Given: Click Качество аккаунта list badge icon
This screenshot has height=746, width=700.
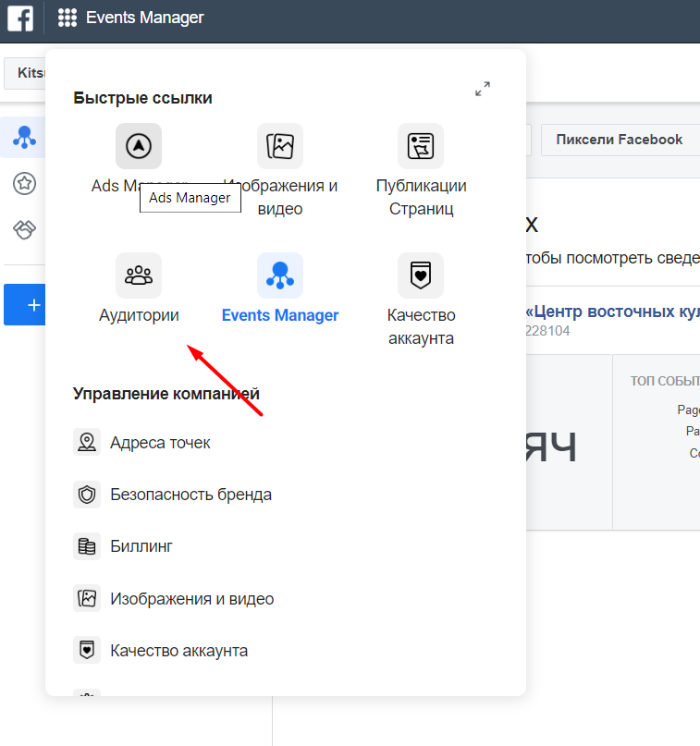Looking at the screenshot, I should pos(87,650).
